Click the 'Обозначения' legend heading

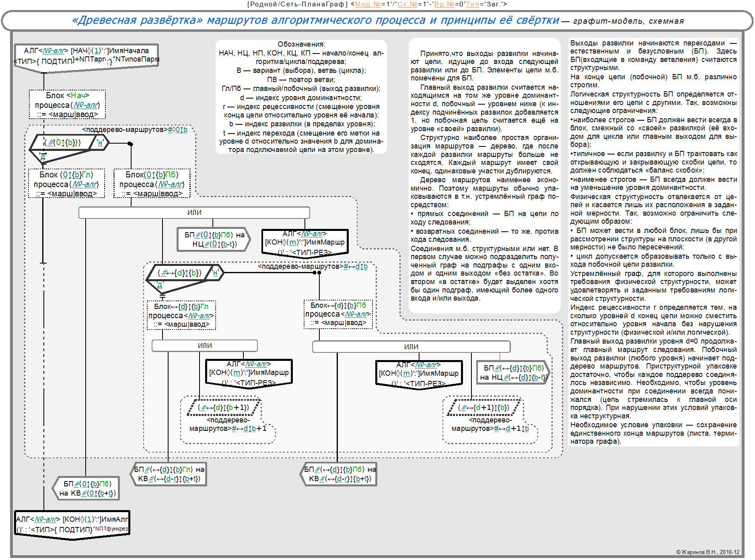pyautogui.click(x=301, y=44)
